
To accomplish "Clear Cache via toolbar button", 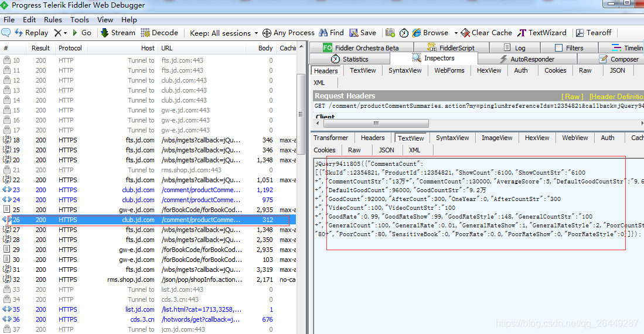I will tap(486, 32).
